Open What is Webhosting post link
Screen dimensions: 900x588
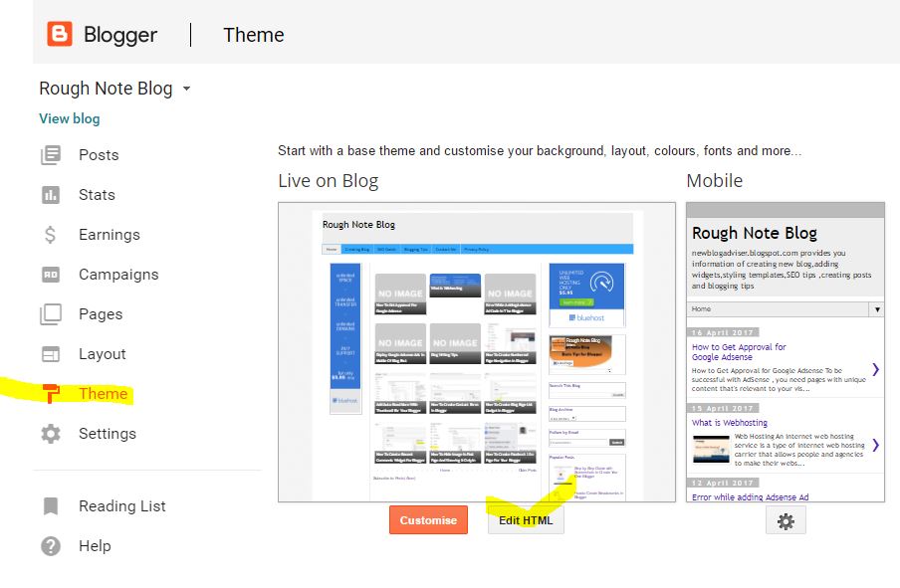(730, 423)
